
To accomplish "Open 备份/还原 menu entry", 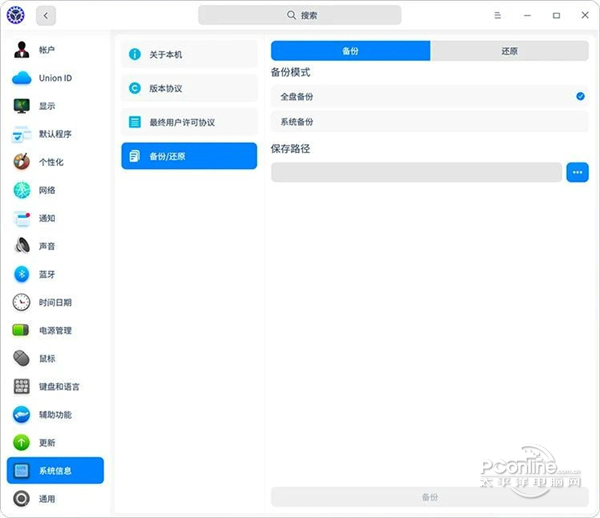I will coord(189,156).
